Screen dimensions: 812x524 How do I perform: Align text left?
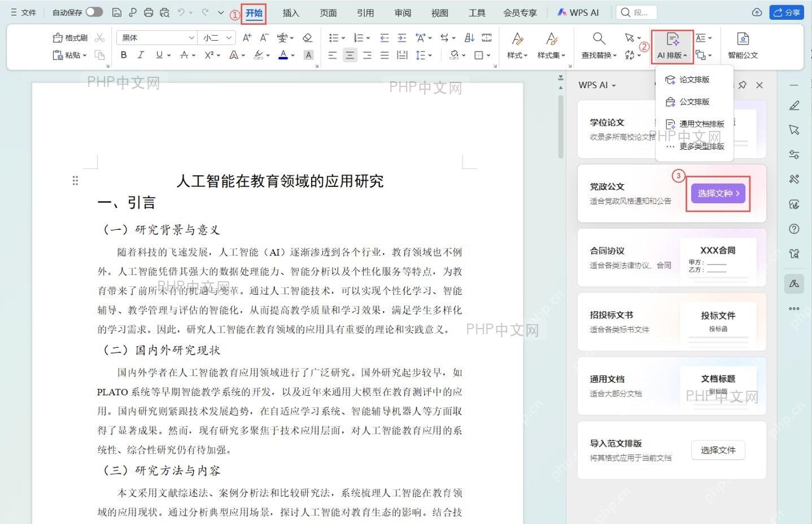[x=333, y=55]
